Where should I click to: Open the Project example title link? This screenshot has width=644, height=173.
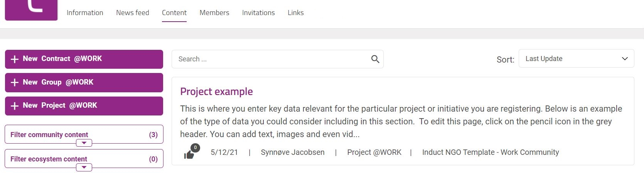pyautogui.click(x=216, y=92)
